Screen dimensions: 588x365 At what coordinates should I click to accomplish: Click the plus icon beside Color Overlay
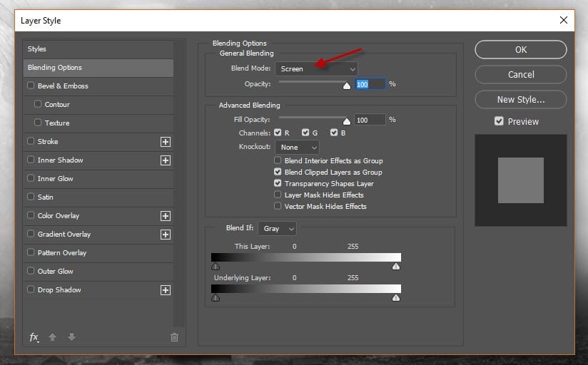pyautogui.click(x=166, y=216)
